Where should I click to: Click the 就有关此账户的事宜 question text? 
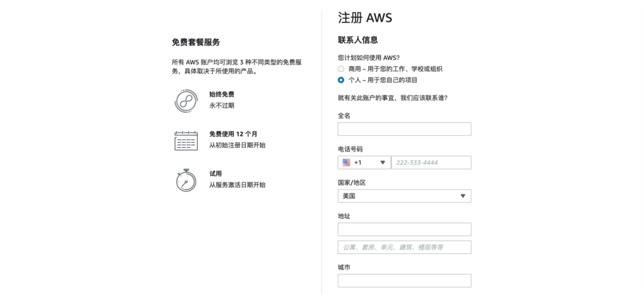(392, 98)
